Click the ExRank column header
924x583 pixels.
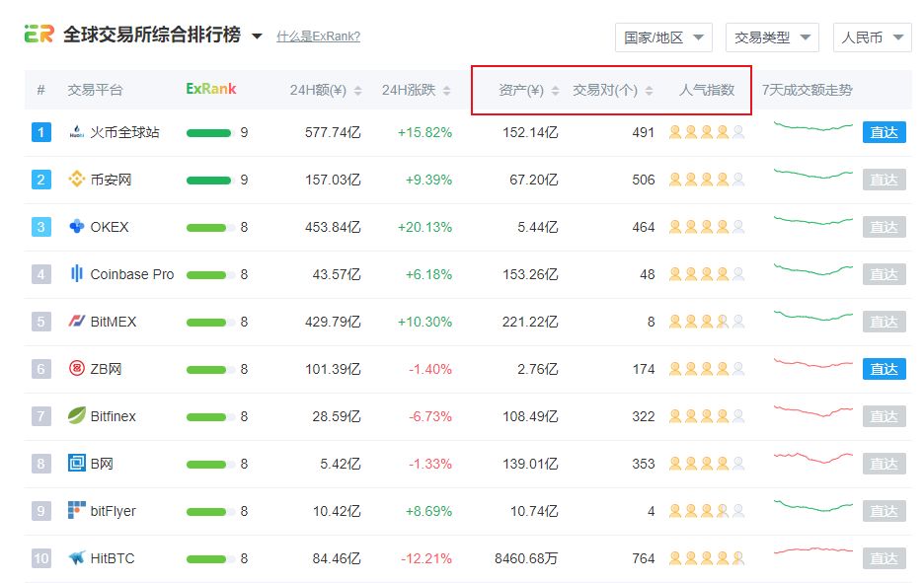pos(211,89)
